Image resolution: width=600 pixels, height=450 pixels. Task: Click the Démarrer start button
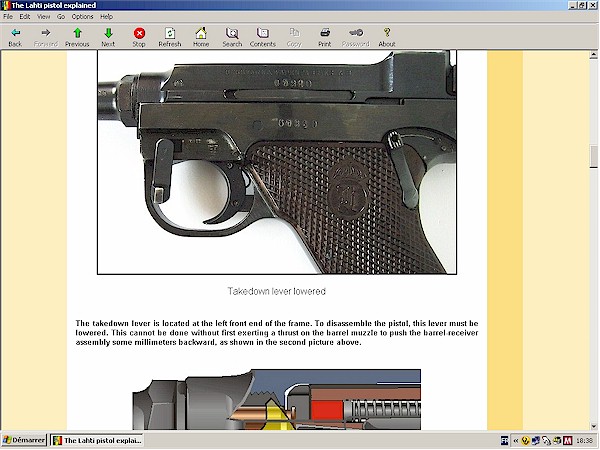(x=24, y=440)
